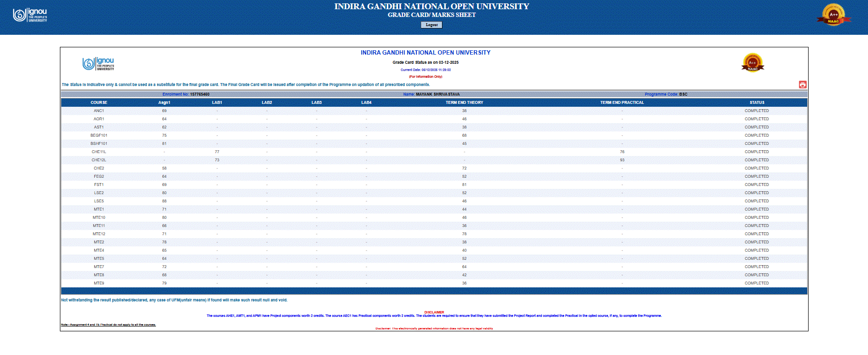The width and height of the screenshot is (868, 355).
Task: Click the LAB4 column header
Action: 366,102
